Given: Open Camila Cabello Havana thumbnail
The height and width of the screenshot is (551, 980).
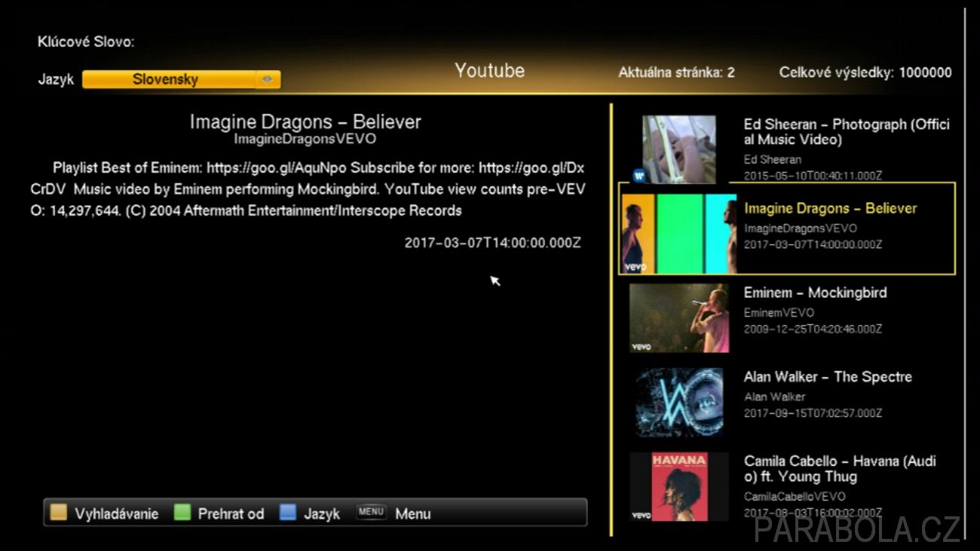Looking at the screenshot, I should pos(679,487).
